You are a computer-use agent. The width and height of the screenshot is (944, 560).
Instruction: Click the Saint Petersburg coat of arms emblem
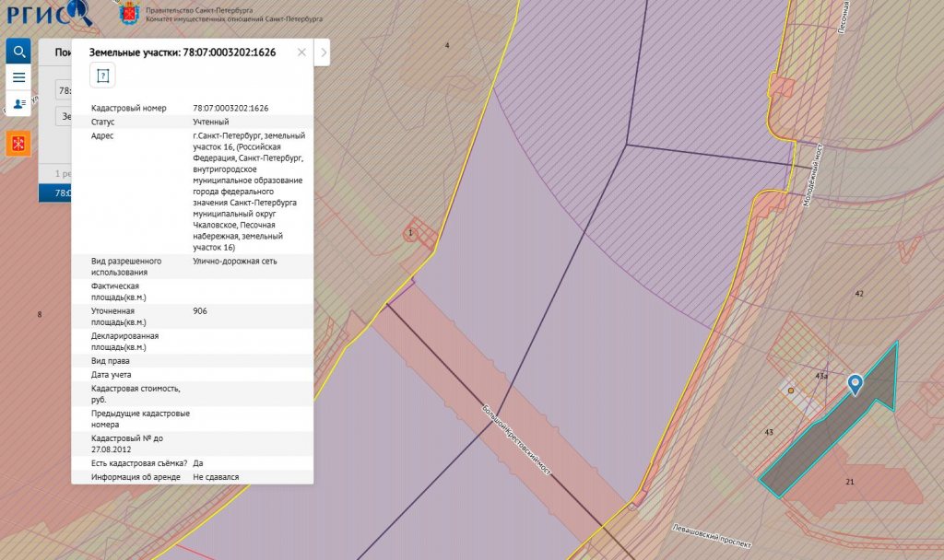[x=129, y=14]
